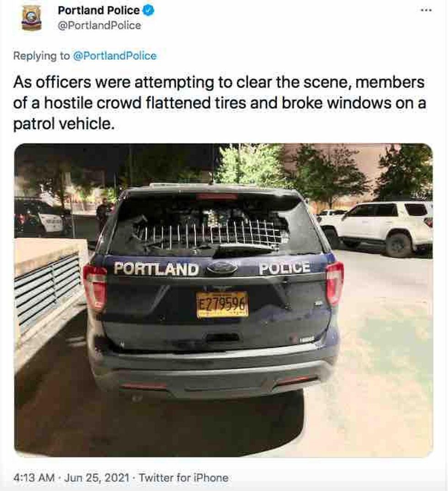Click the @PortlandPolice handle below the name
The height and width of the screenshot is (491, 448).
click(x=99, y=25)
